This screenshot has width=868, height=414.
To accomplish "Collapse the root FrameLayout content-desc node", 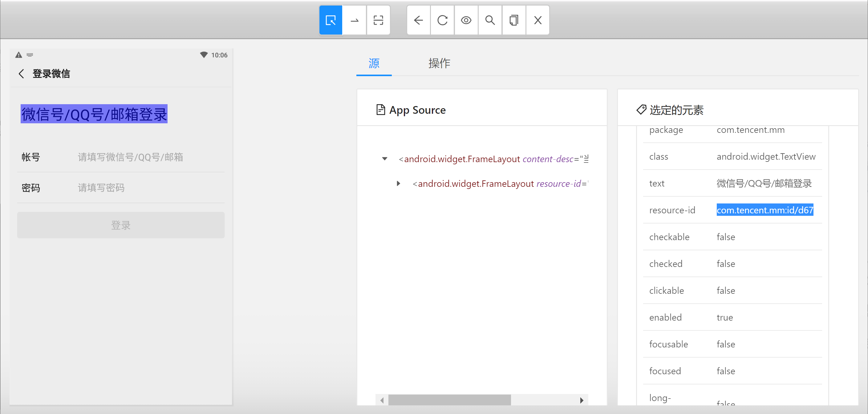I will point(384,159).
